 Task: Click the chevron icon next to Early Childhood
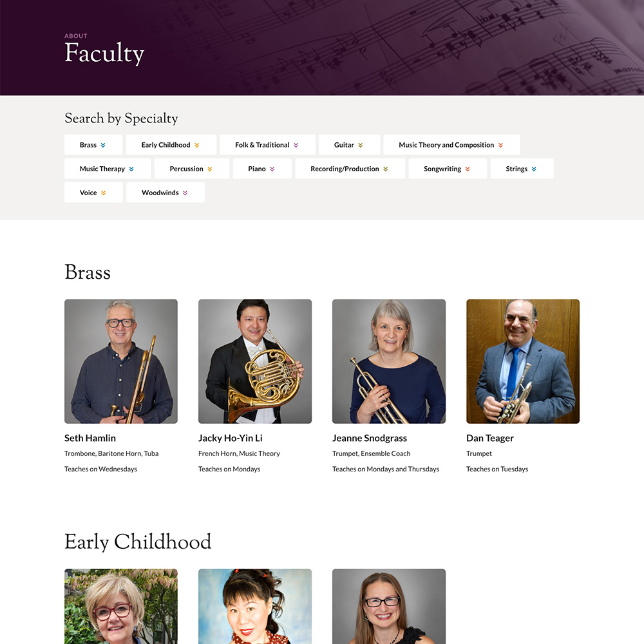coord(197,145)
